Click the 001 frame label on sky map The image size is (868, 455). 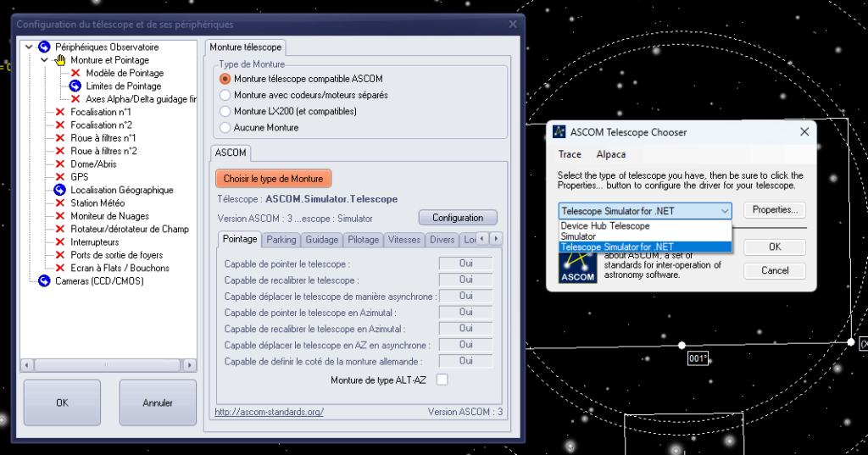(698, 358)
